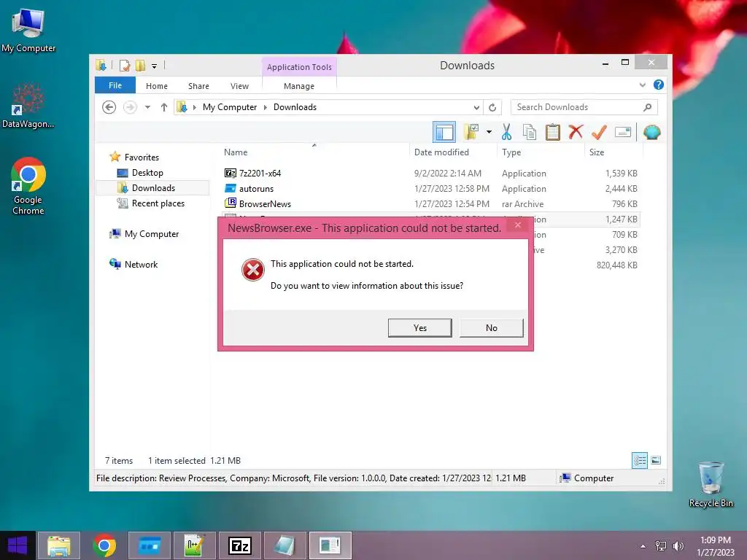Viewport: 747px width, 560px height.
Task: Open the My Computer desktop icon
Action: [28, 31]
